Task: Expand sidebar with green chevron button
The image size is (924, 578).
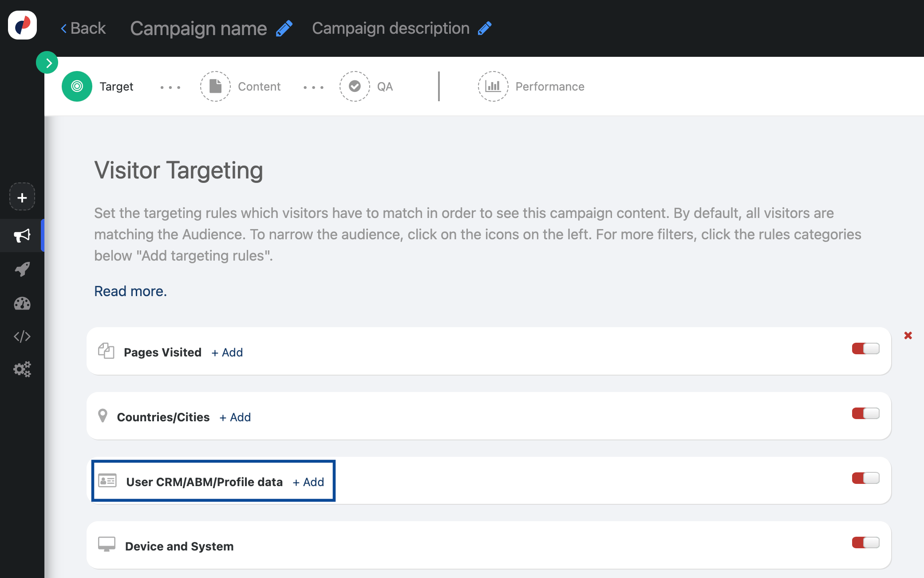Action: point(47,63)
